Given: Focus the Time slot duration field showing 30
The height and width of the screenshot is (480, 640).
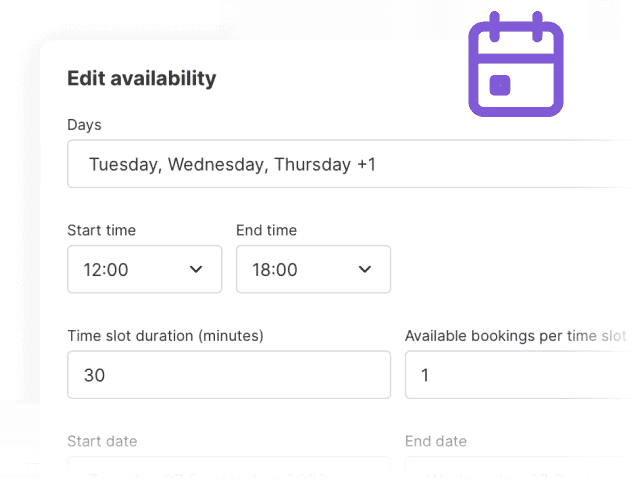Looking at the screenshot, I should pos(229,375).
